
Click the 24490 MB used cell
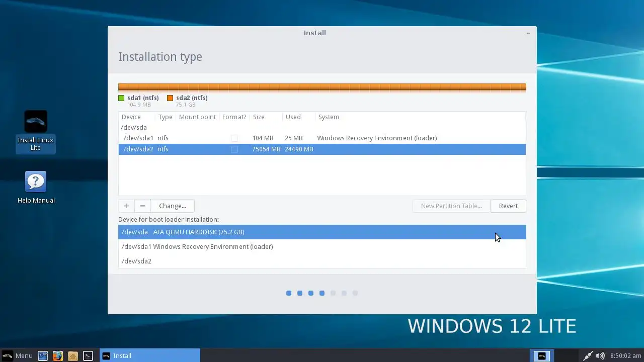point(299,149)
